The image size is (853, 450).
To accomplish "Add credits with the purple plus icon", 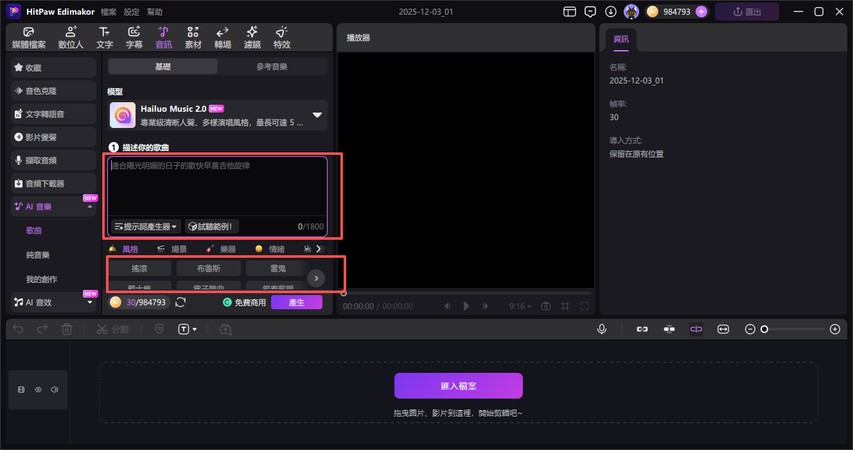I will [701, 11].
